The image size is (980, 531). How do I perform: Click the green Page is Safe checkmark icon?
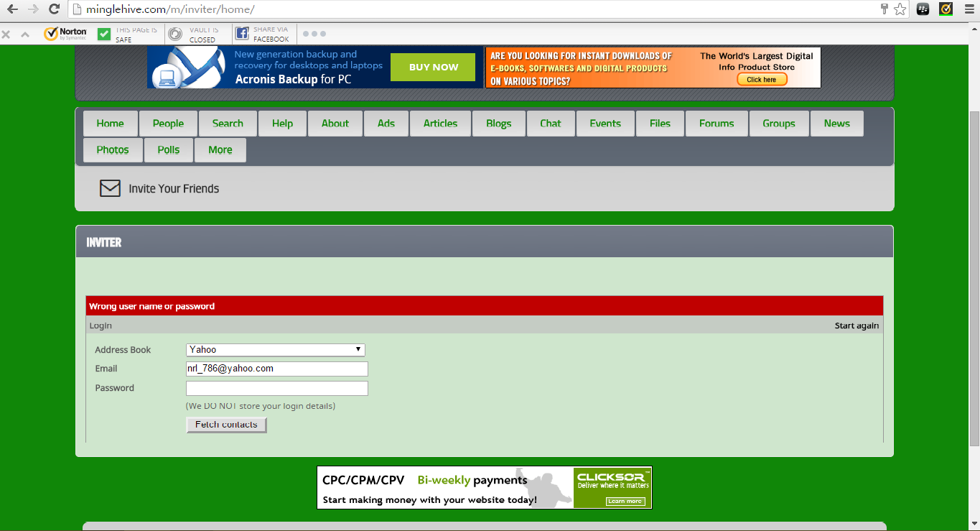coord(104,34)
